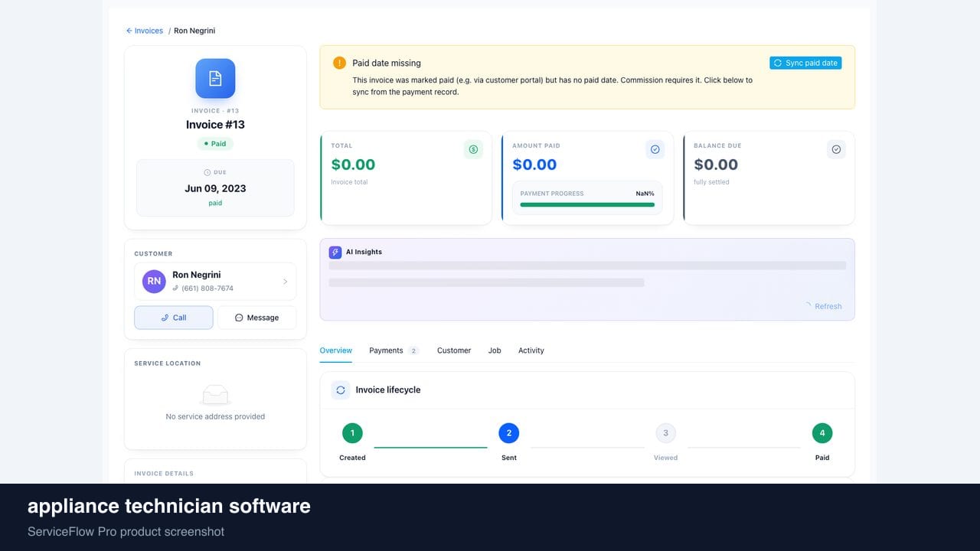Click the orange warning icon in alert

(x=339, y=63)
